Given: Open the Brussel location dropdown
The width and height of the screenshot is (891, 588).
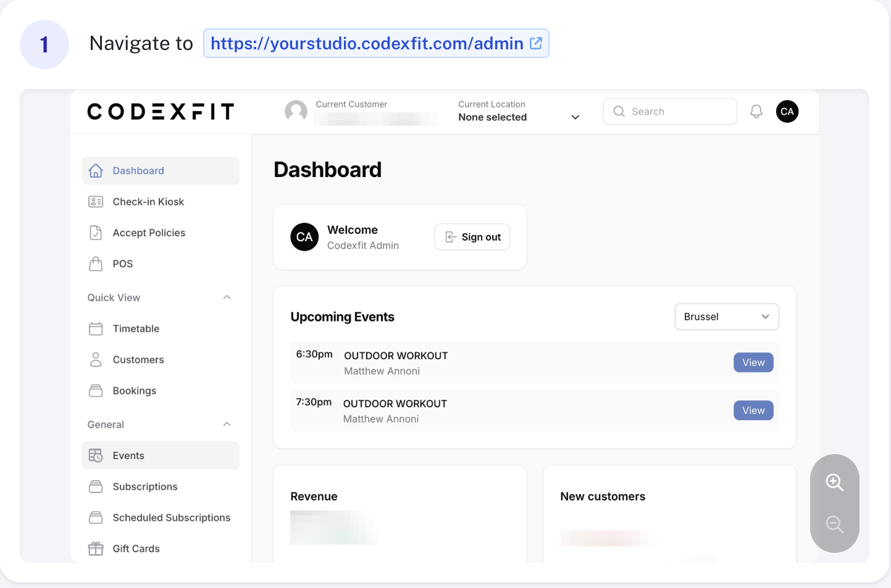Looking at the screenshot, I should coord(727,317).
